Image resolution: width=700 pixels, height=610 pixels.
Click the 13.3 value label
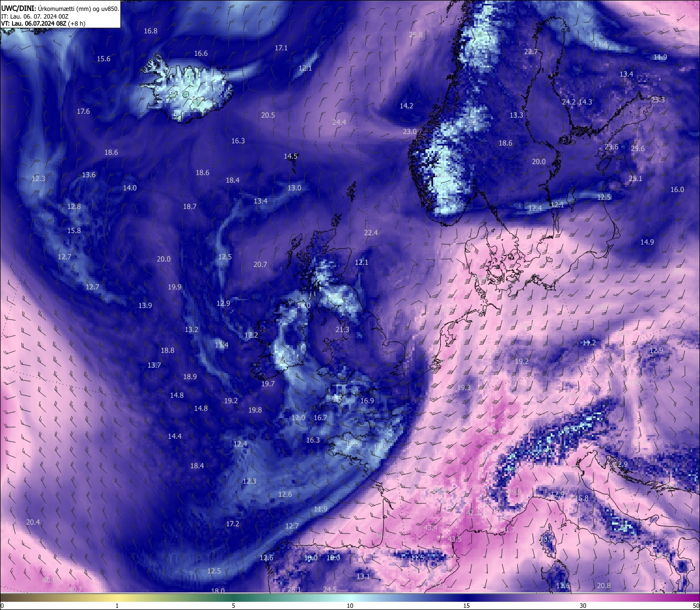516,115
